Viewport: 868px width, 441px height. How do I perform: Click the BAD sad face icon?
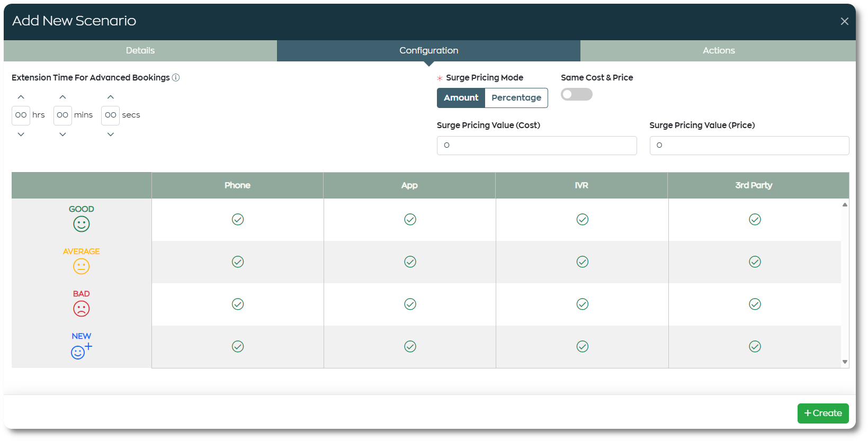tap(82, 309)
